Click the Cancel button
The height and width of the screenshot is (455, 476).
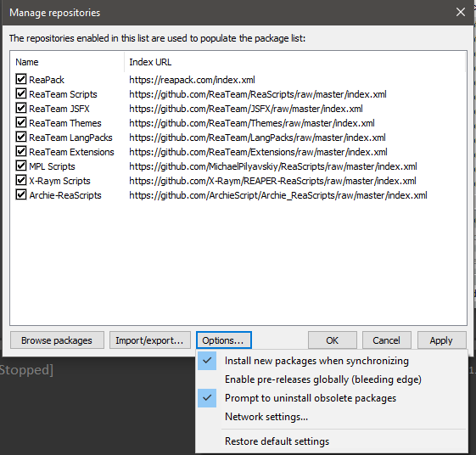pyautogui.click(x=386, y=340)
